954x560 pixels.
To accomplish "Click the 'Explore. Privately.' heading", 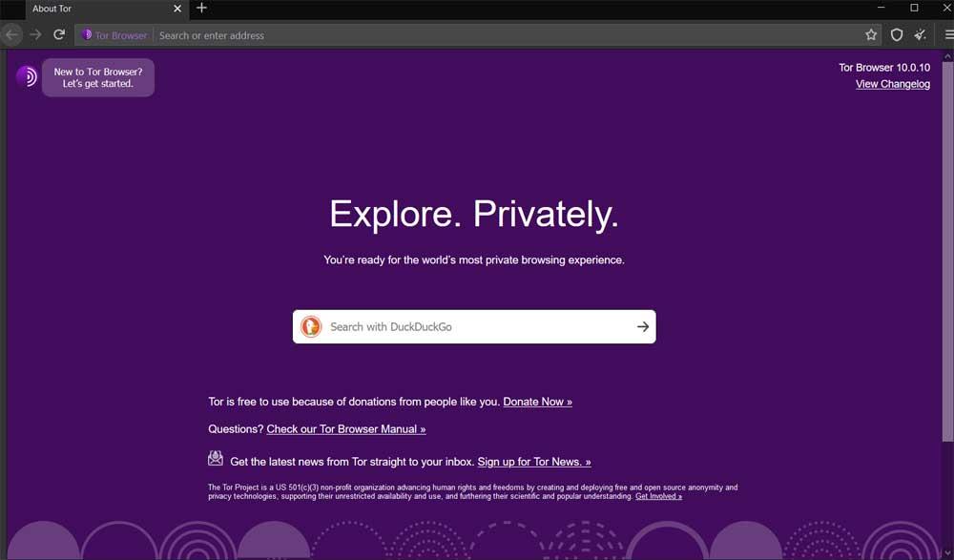I will click(474, 215).
